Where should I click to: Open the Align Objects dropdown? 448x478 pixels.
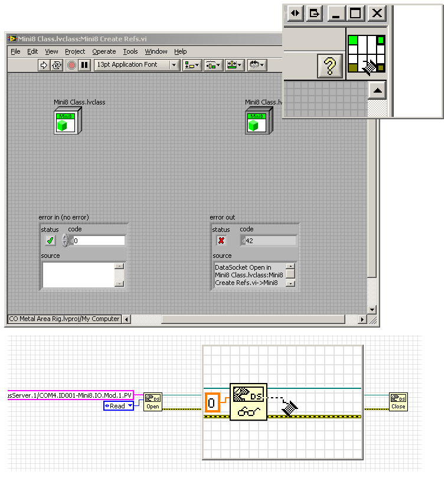click(192, 66)
